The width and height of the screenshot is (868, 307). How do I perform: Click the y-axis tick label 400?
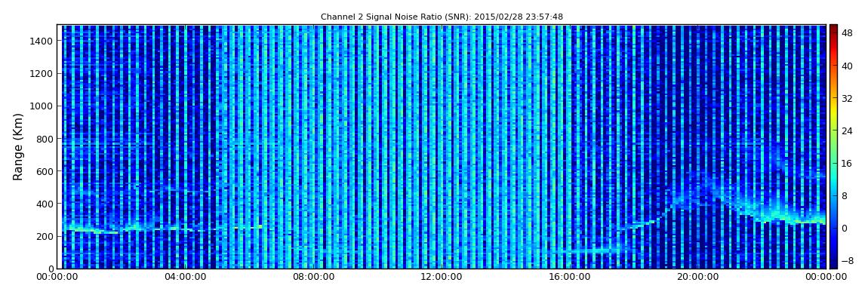click(45, 204)
